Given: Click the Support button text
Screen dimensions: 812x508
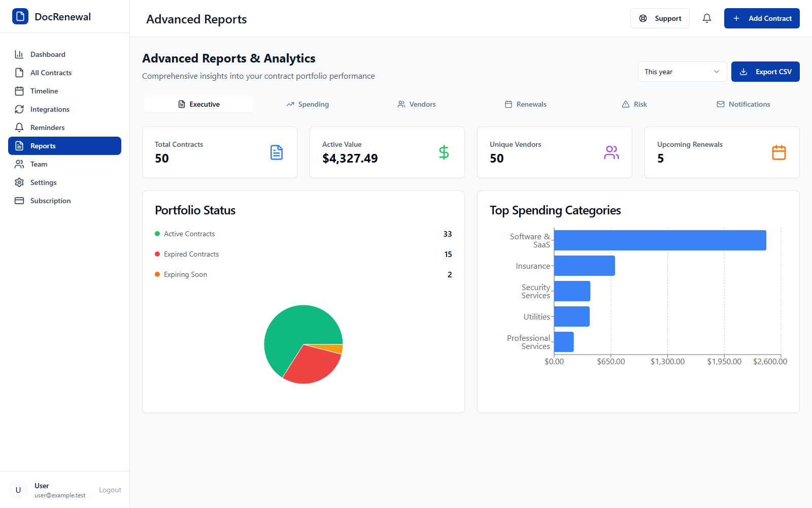Looking at the screenshot, I should [x=668, y=18].
